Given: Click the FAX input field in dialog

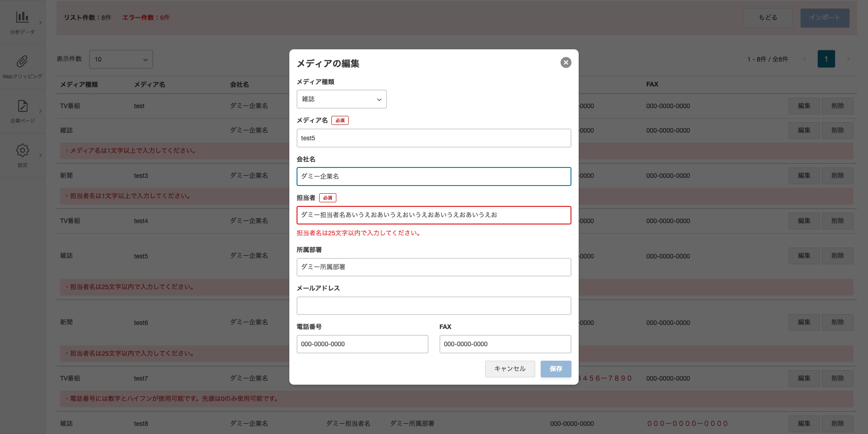Looking at the screenshot, I should (505, 344).
